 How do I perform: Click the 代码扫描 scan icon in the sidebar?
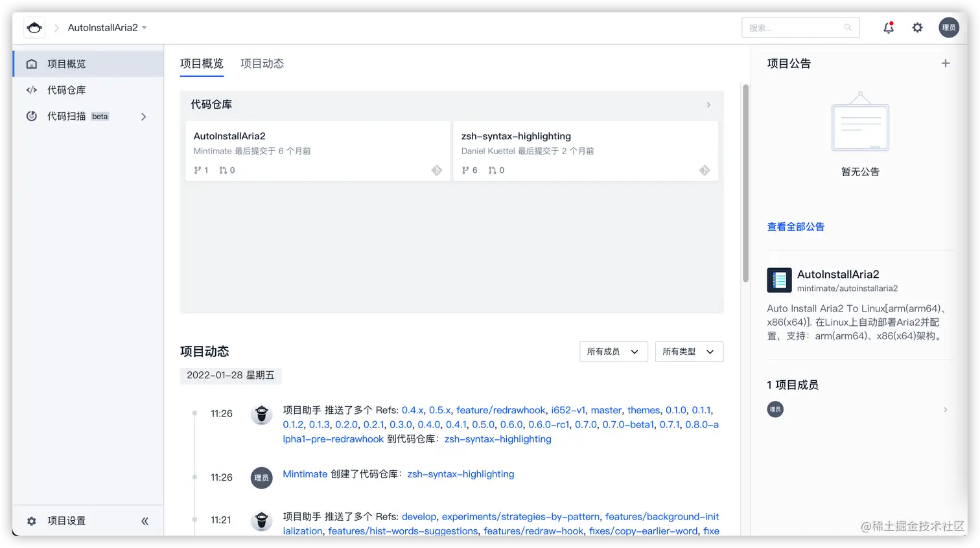point(32,117)
